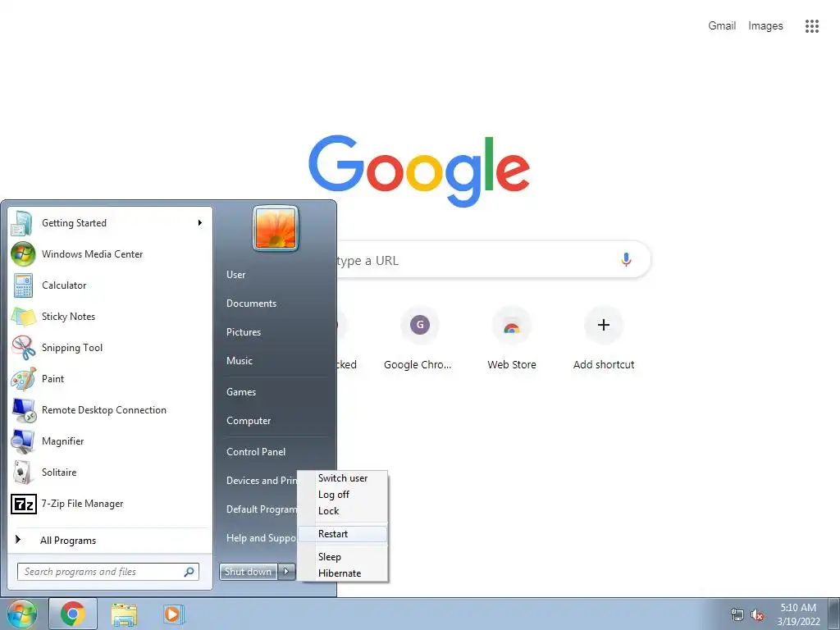Select Switch user from power menu
The width and height of the screenshot is (840, 630).
pyautogui.click(x=343, y=478)
